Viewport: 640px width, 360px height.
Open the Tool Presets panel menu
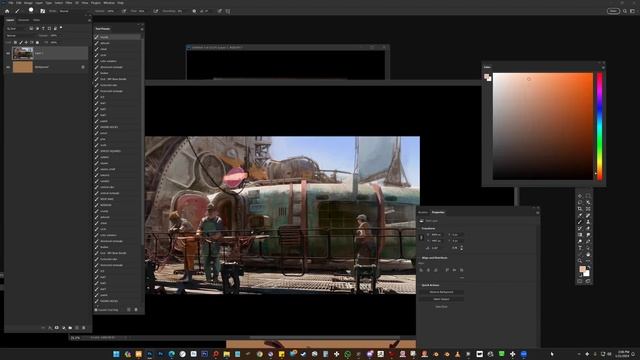click(x=142, y=29)
